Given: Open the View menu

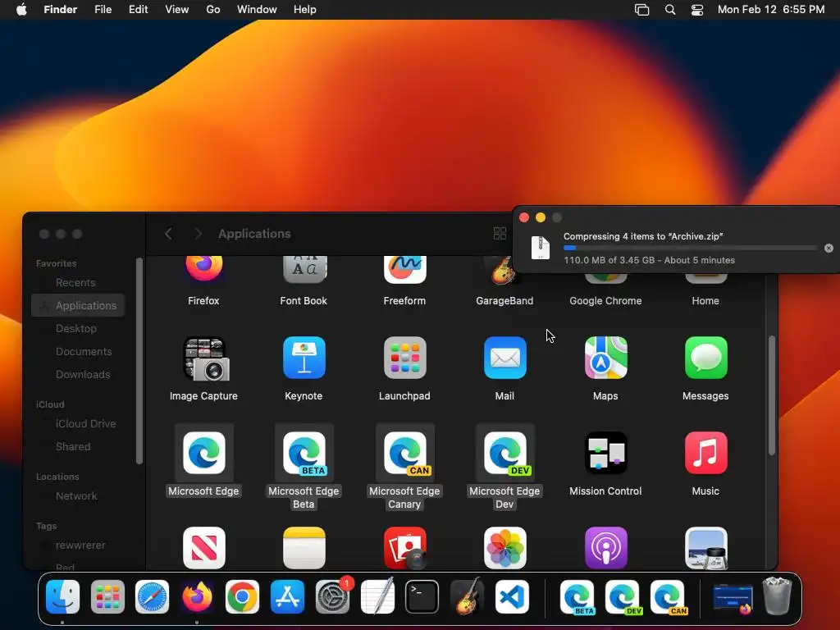Looking at the screenshot, I should [x=177, y=10].
